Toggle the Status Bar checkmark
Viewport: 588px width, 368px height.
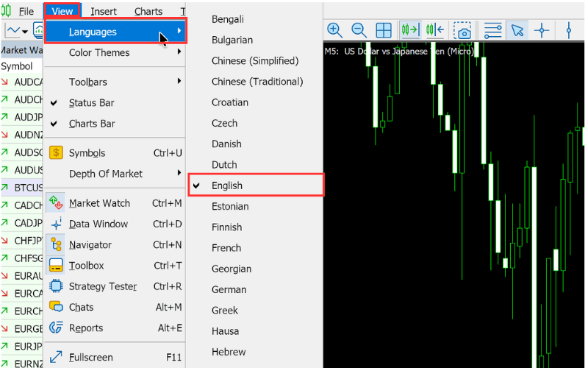[54, 102]
